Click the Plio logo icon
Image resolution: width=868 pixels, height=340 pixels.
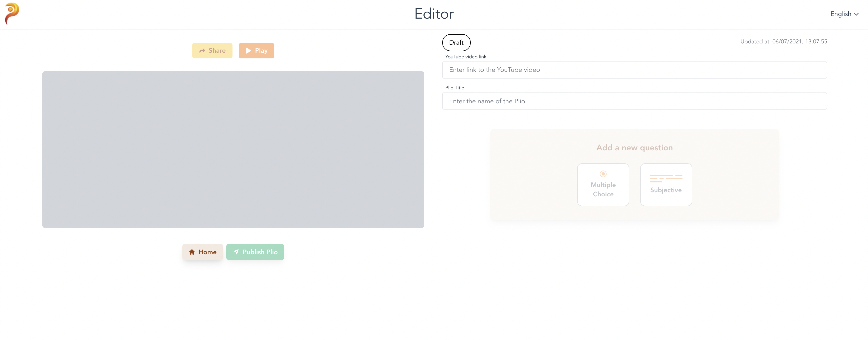coord(12,14)
